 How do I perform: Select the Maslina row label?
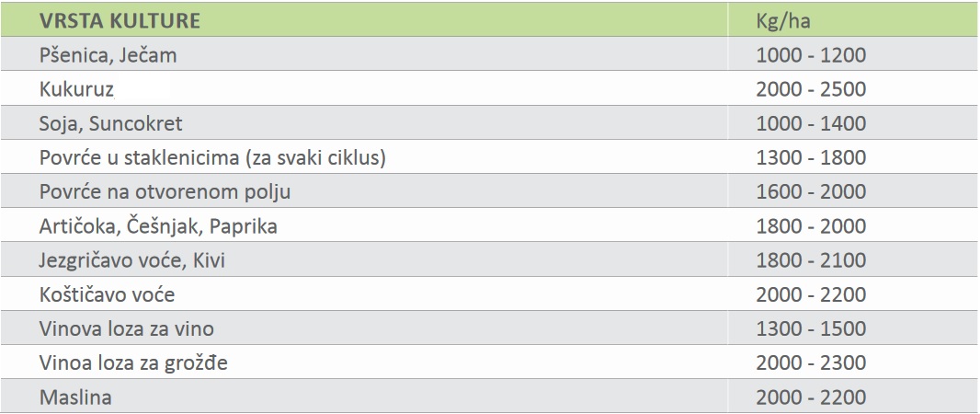[x=75, y=397]
